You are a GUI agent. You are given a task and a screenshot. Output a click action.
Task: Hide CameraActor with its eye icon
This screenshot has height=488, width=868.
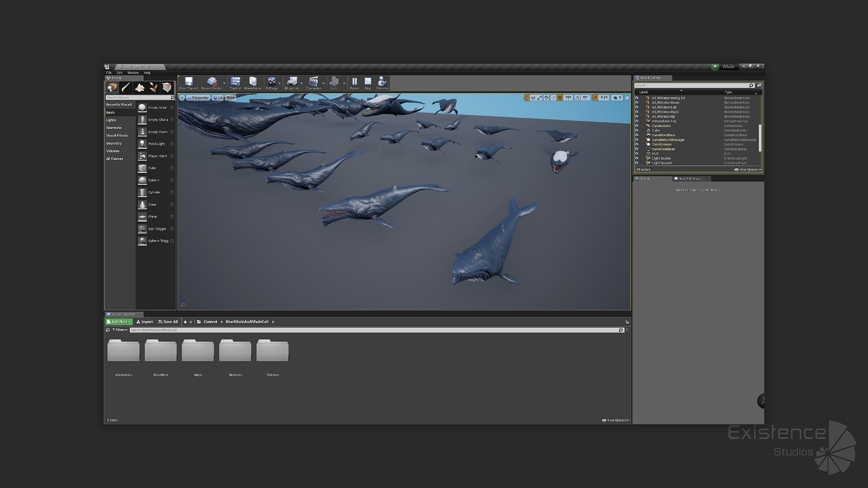coord(637,126)
